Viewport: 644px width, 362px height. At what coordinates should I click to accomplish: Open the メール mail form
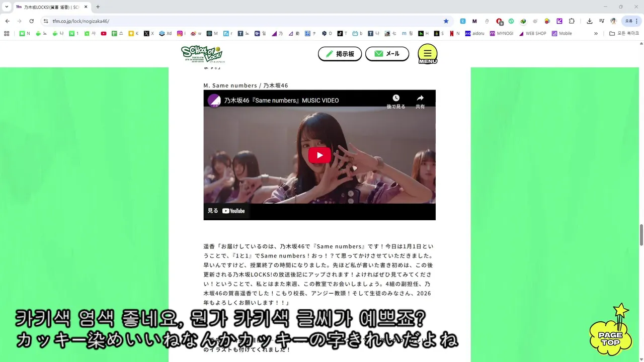point(387,54)
